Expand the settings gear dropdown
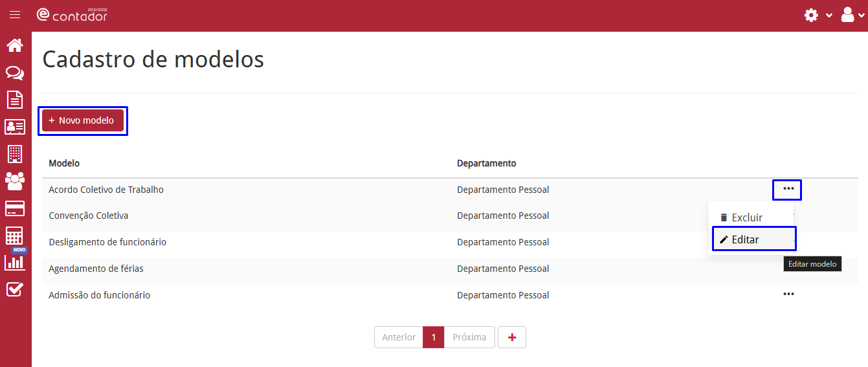This screenshot has height=367, width=868. [x=818, y=15]
